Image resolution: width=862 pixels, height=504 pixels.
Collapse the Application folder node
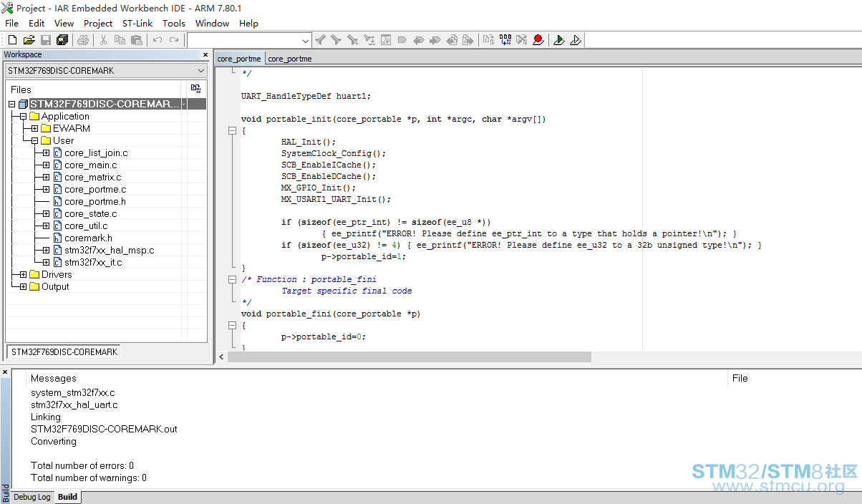click(x=23, y=116)
